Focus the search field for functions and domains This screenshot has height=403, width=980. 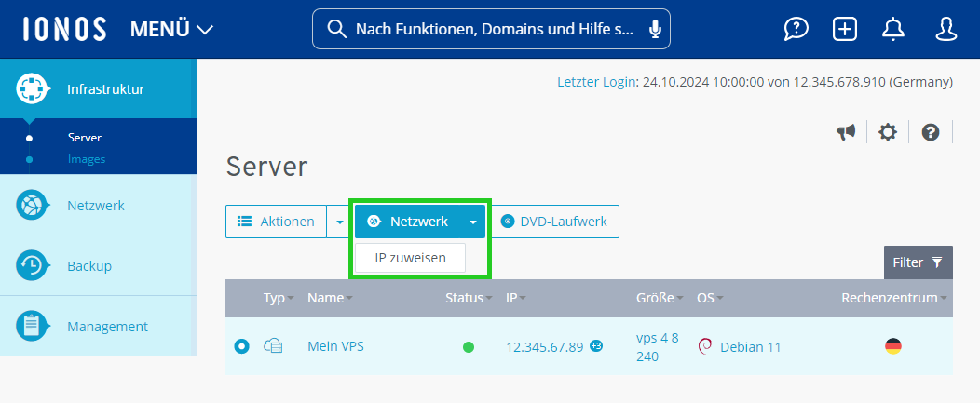(491, 29)
